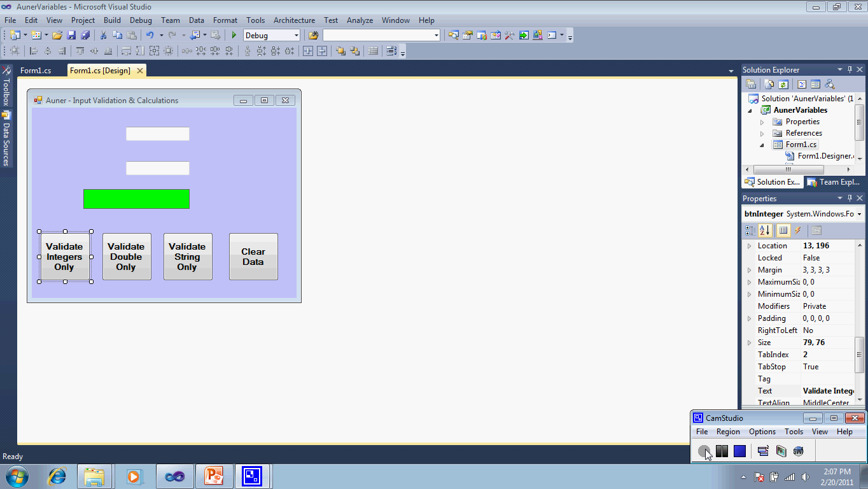
Task: Open the Debug configuration dropdown
Action: pos(296,36)
